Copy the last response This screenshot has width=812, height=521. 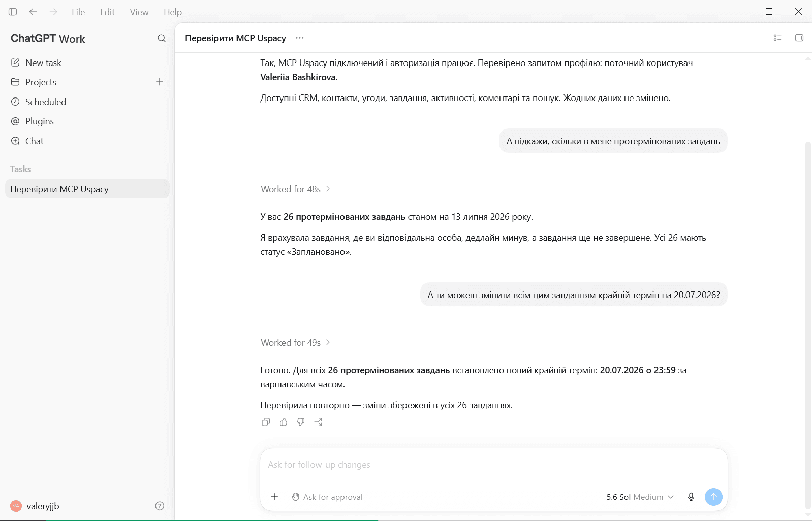(266, 422)
